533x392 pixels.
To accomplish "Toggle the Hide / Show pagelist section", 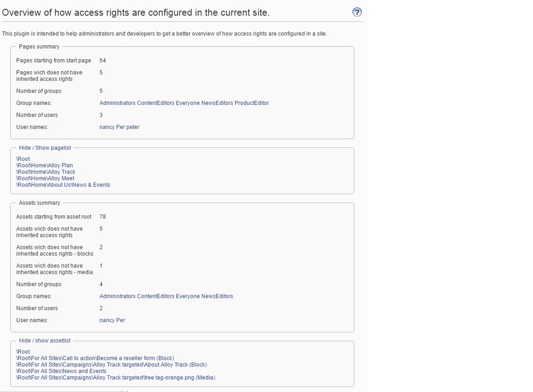I will [x=45, y=148].
